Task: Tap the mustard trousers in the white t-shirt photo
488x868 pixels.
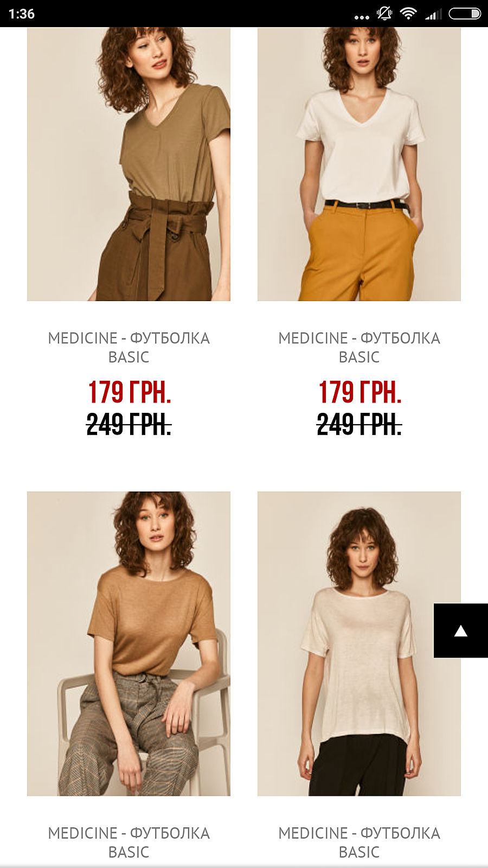Action: pos(359,252)
